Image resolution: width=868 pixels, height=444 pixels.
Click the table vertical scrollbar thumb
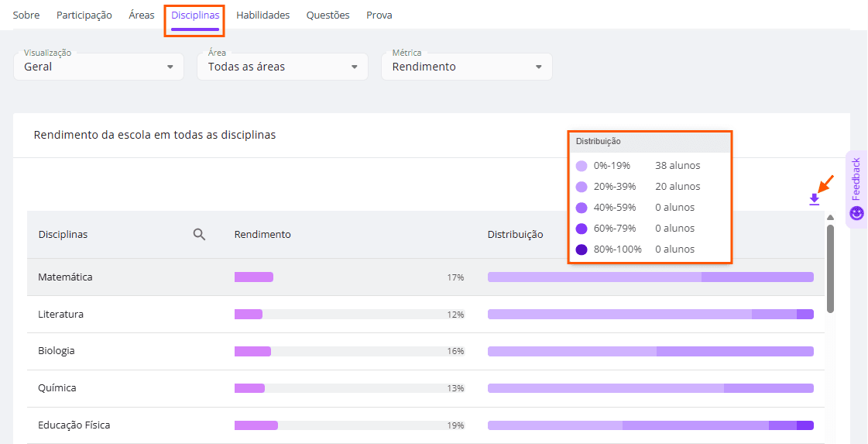point(830,267)
